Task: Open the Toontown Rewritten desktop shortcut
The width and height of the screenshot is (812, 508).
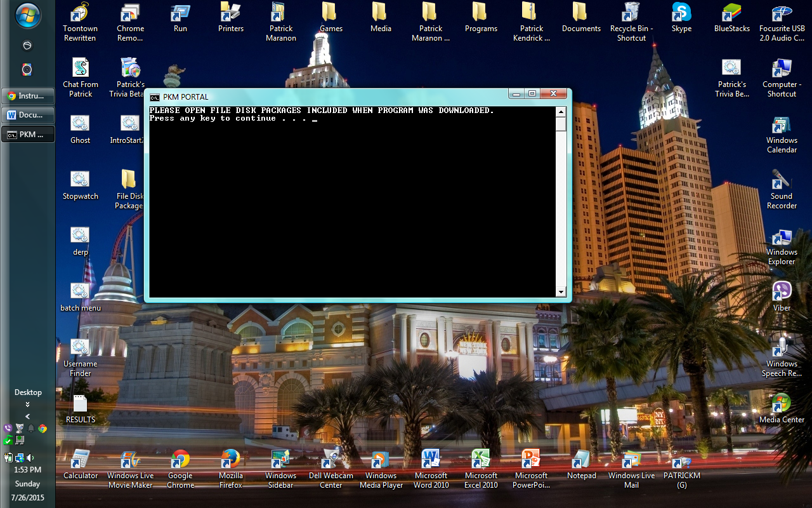Action: coord(80,22)
